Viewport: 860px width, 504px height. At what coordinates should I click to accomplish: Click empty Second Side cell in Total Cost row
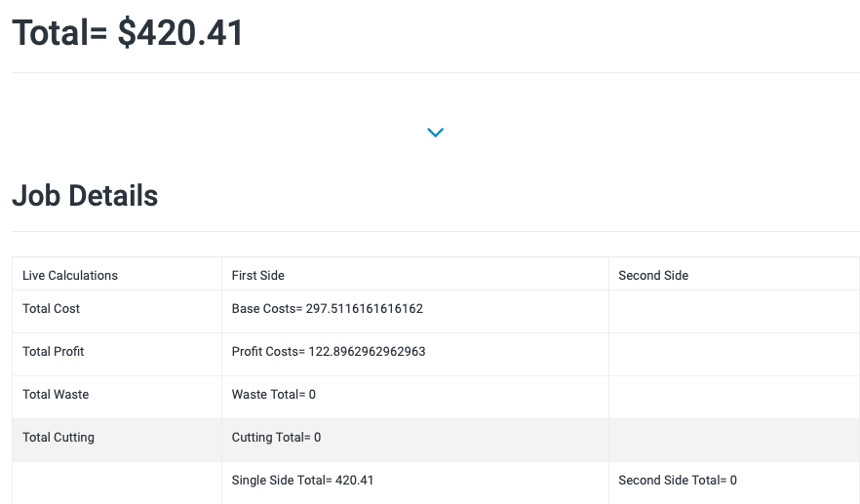pos(734,312)
